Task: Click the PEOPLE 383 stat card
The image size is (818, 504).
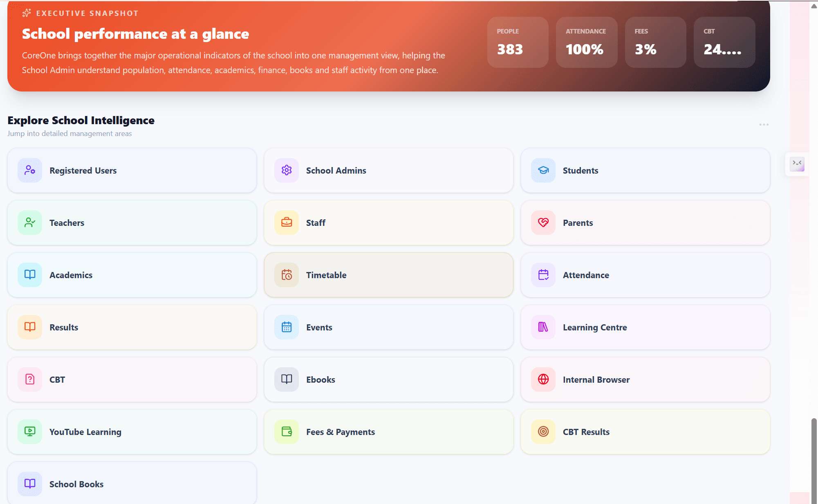Action: (518, 42)
